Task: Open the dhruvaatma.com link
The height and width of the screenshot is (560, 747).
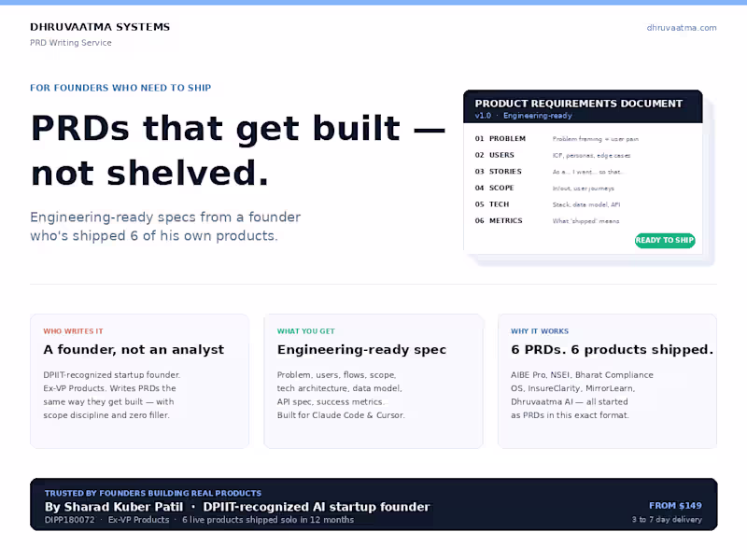Action: pyautogui.click(x=682, y=28)
